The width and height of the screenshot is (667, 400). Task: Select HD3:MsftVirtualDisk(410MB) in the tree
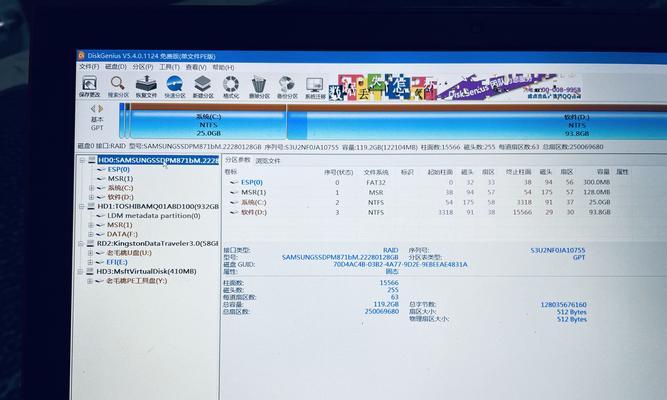146,271
